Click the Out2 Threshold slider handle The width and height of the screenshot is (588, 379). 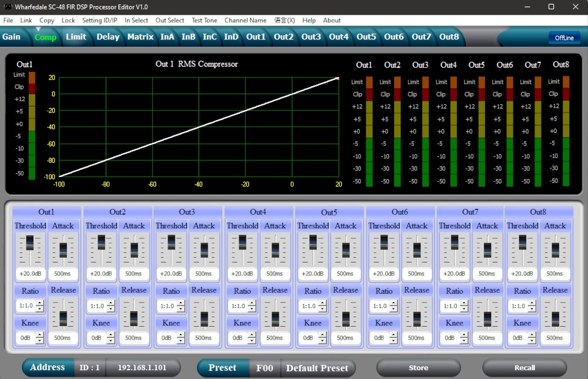pos(101,243)
